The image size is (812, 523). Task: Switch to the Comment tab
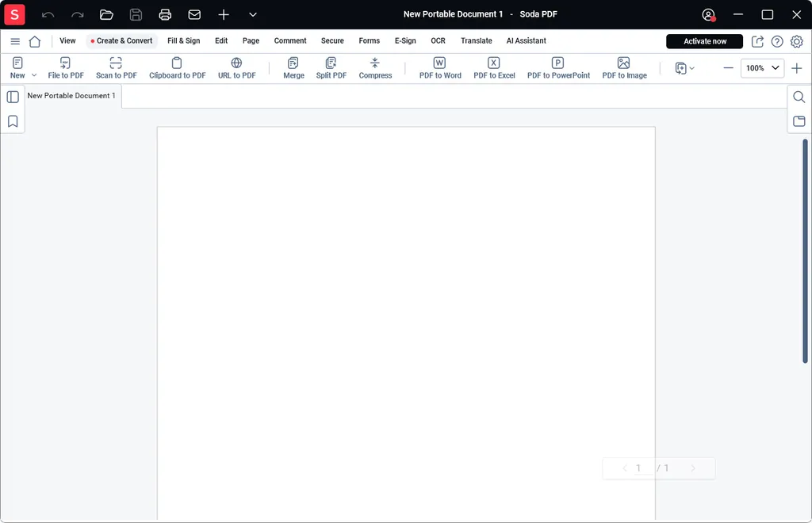coord(290,41)
